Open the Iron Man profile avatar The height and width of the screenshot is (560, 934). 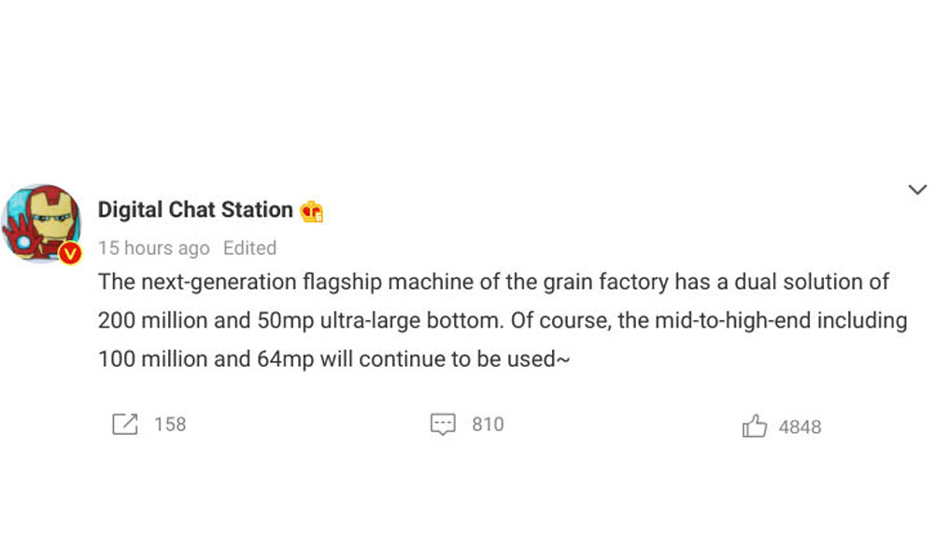(39, 222)
